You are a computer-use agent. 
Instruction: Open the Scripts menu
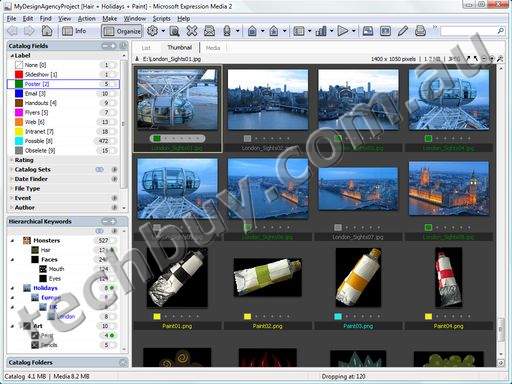click(x=162, y=19)
